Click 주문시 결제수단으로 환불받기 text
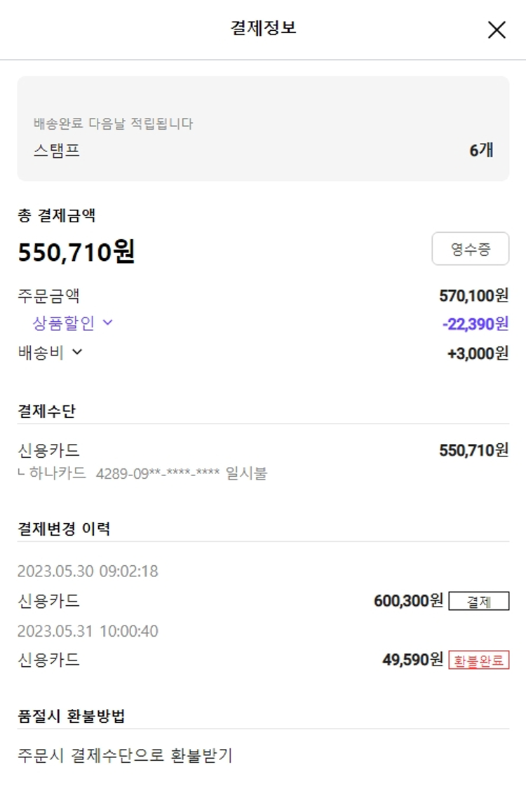This screenshot has width=526, height=812. click(125, 756)
